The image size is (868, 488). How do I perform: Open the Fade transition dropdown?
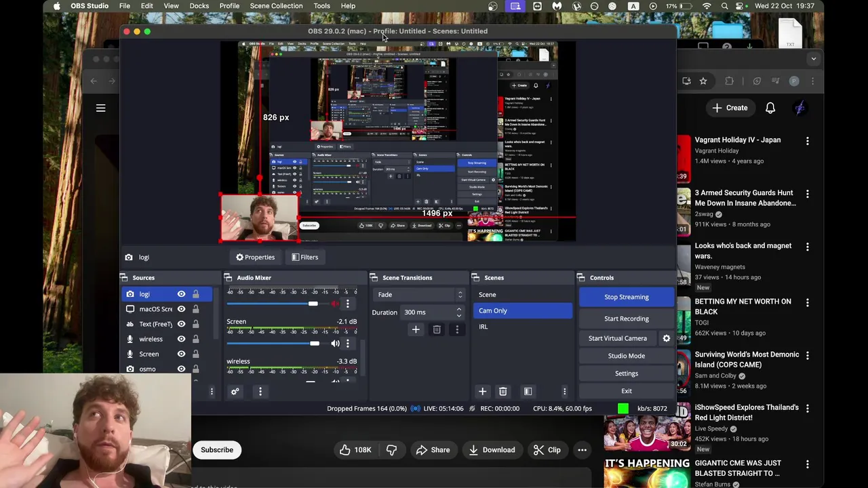pos(420,295)
